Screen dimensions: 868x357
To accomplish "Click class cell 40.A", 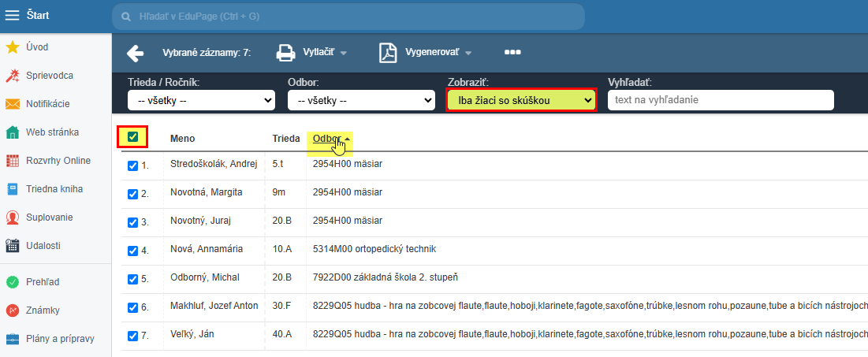I will [282, 334].
